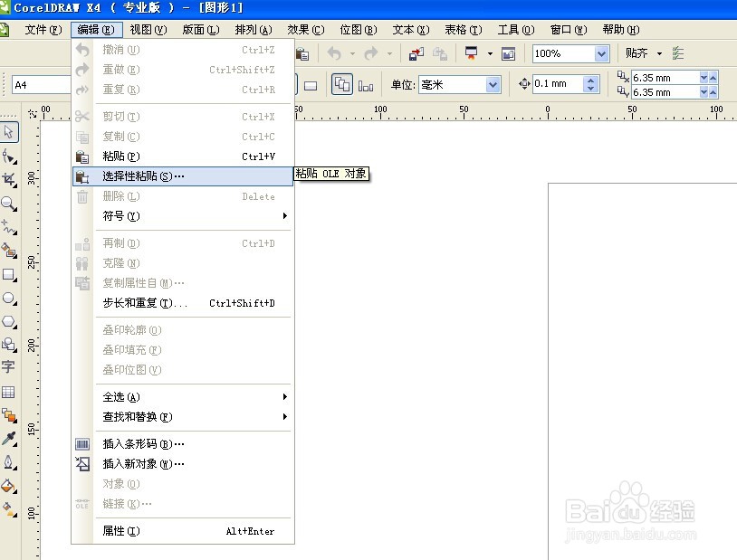The height and width of the screenshot is (560, 737).
Task: Select the Ellipse tool
Action: [x=9, y=298]
